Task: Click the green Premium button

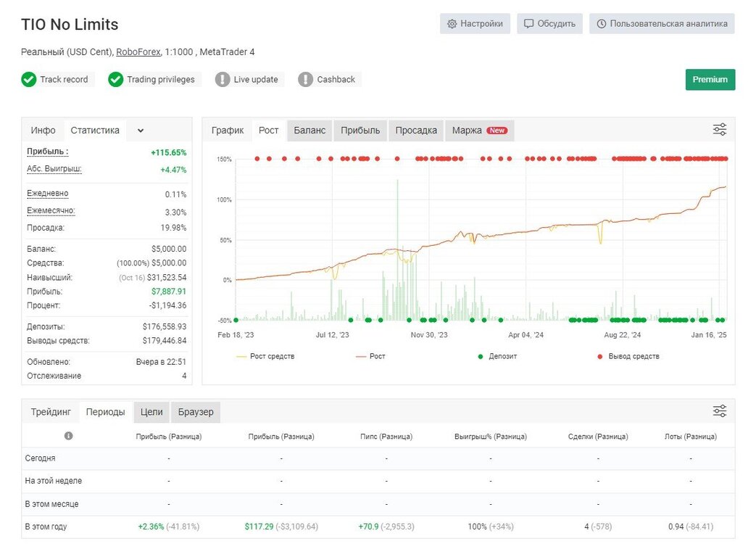Action: coord(710,80)
